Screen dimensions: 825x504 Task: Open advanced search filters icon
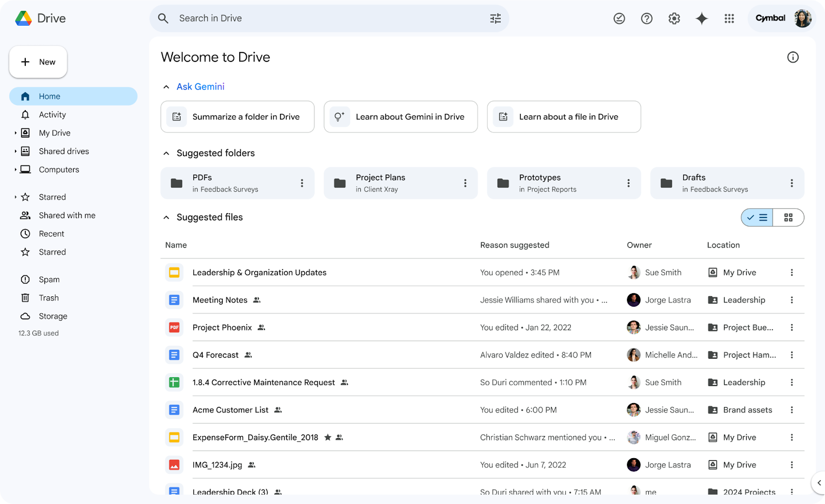(495, 18)
